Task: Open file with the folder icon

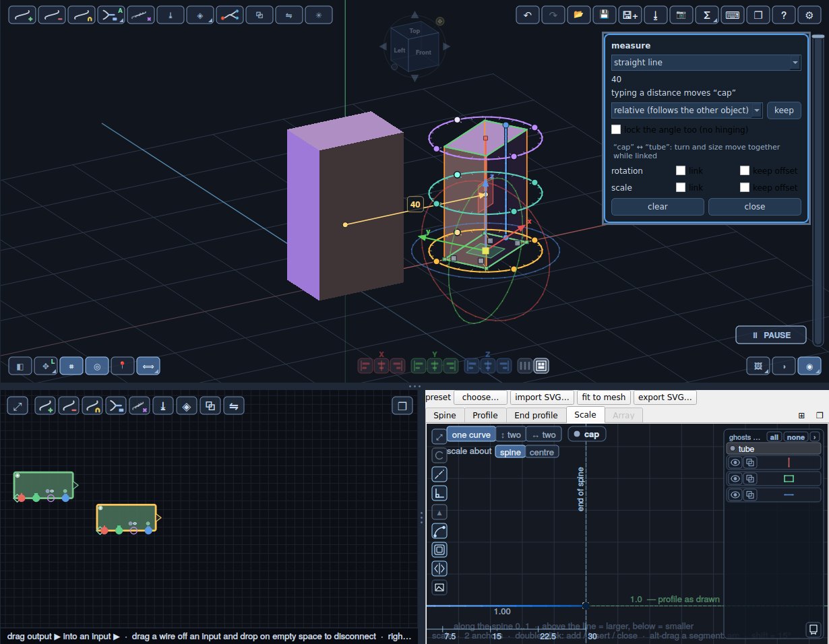Action: [578, 15]
